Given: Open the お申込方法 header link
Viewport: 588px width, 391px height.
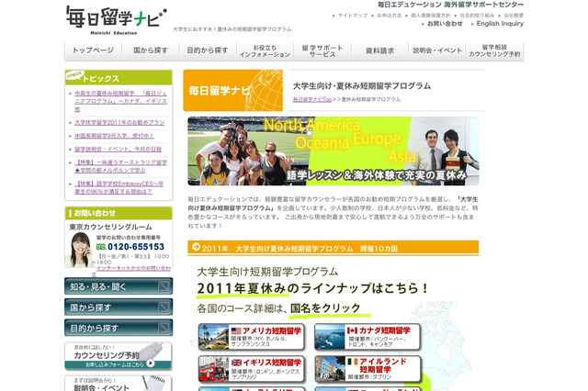Looking at the screenshot, I should coord(389,16).
